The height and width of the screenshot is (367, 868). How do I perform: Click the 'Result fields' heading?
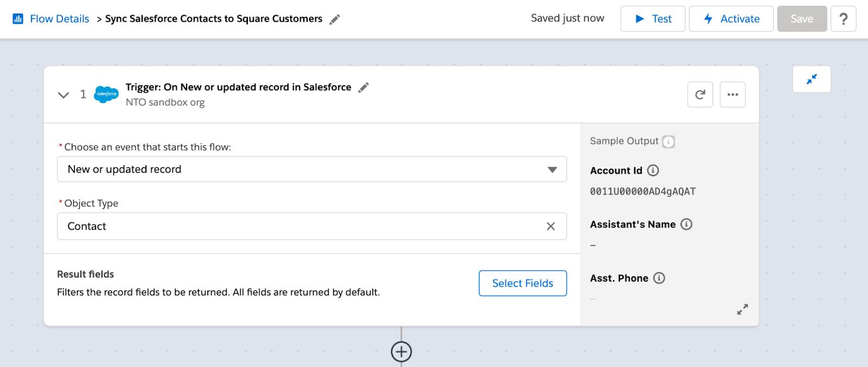[x=86, y=274]
